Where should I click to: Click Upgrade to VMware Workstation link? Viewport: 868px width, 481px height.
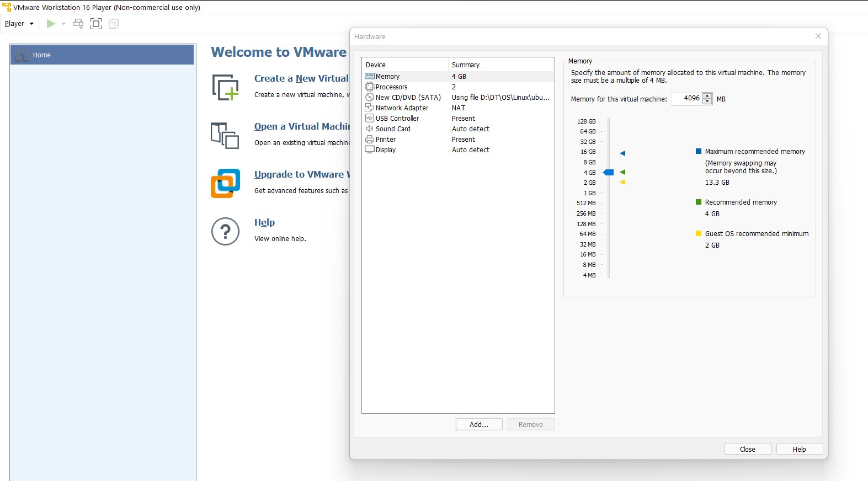302,174
